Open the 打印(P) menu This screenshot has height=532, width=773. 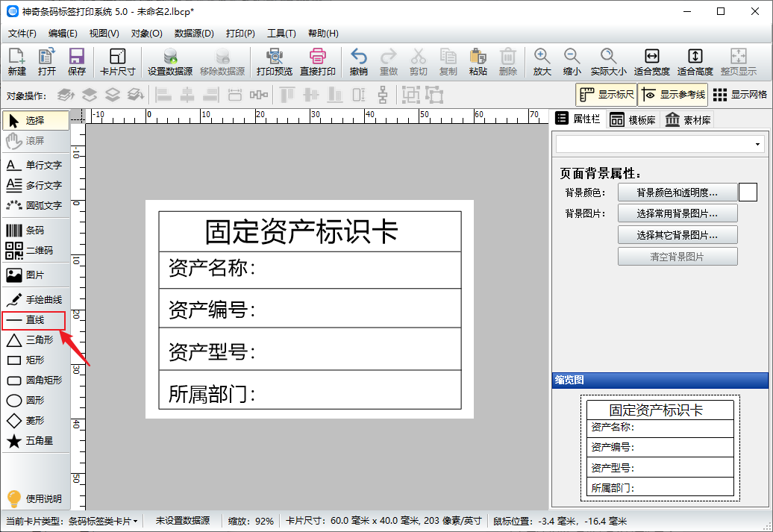tap(240, 34)
